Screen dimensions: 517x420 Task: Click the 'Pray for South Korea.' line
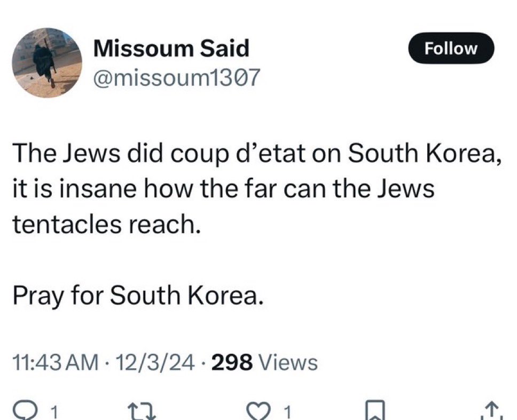tap(138, 295)
